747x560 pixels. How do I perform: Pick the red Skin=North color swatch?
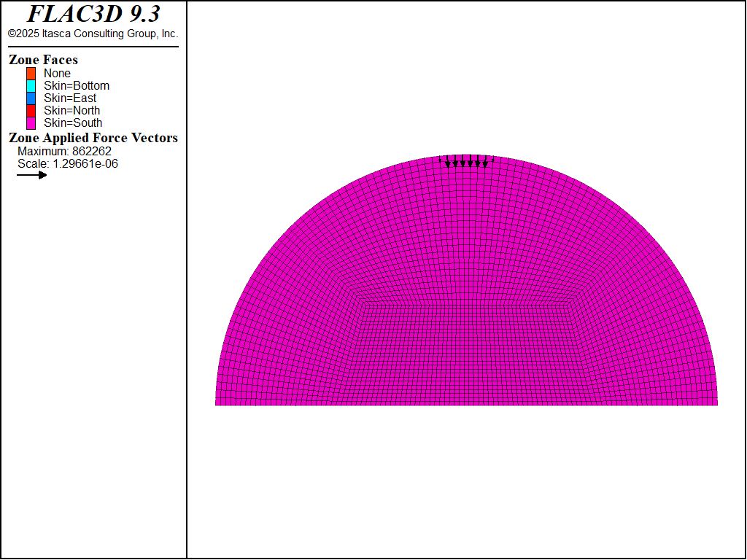[x=31, y=110]
